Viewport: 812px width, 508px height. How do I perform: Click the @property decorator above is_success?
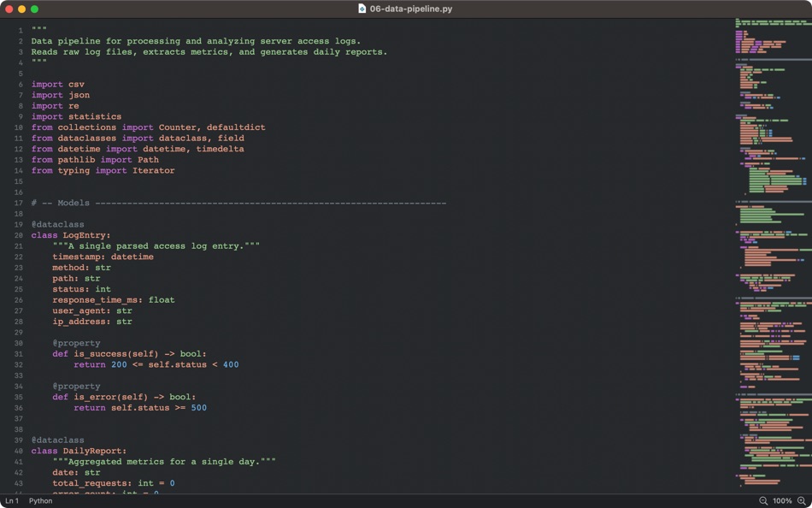76,343
